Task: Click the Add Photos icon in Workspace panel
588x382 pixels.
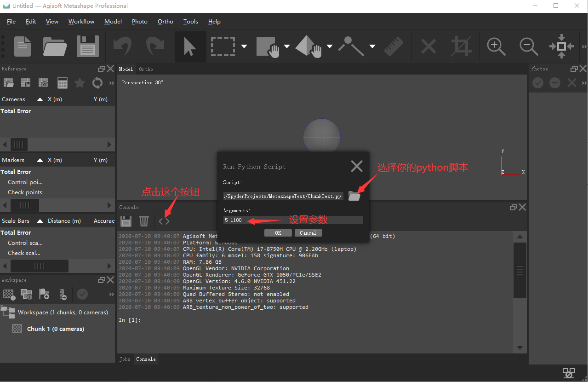Action: (26, 295)
